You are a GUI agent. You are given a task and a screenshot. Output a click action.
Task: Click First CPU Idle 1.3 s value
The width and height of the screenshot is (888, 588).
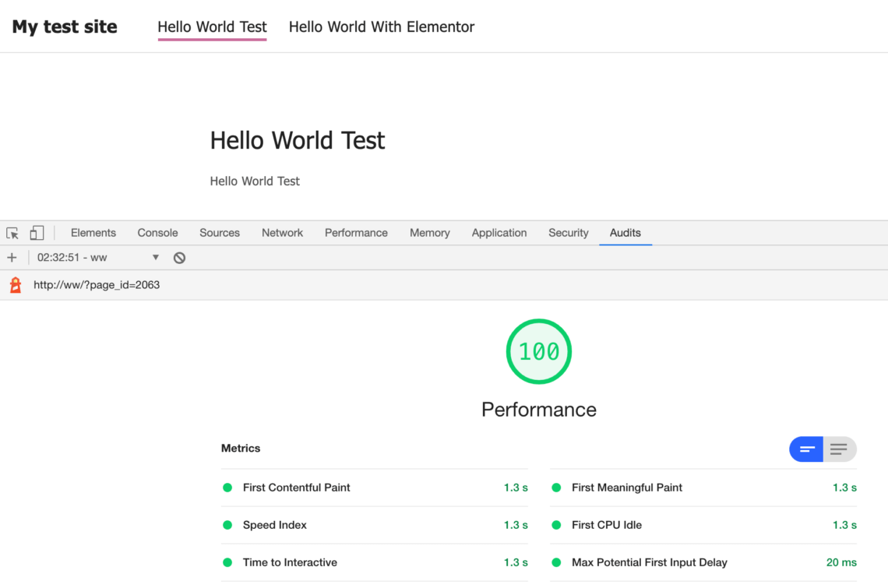coord(844,525)
